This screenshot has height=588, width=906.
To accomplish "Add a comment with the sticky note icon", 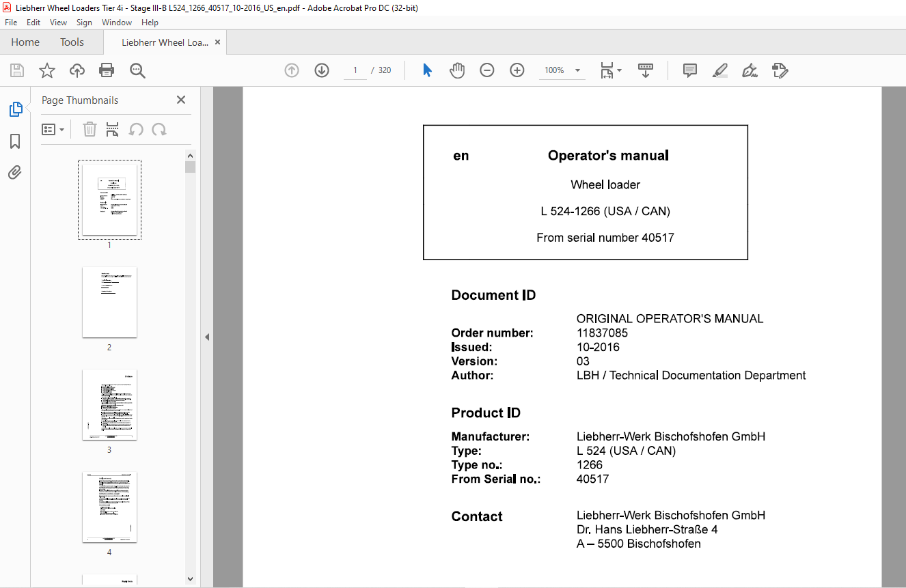I will 690,70.
